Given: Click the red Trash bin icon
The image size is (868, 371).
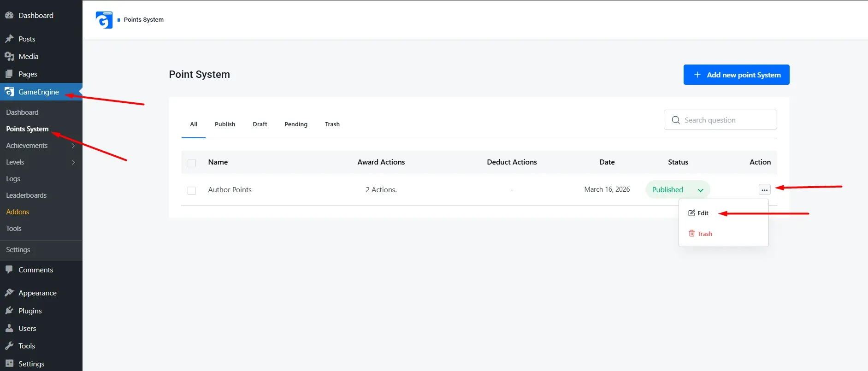Looking at the screenshot, I should 691,233.
